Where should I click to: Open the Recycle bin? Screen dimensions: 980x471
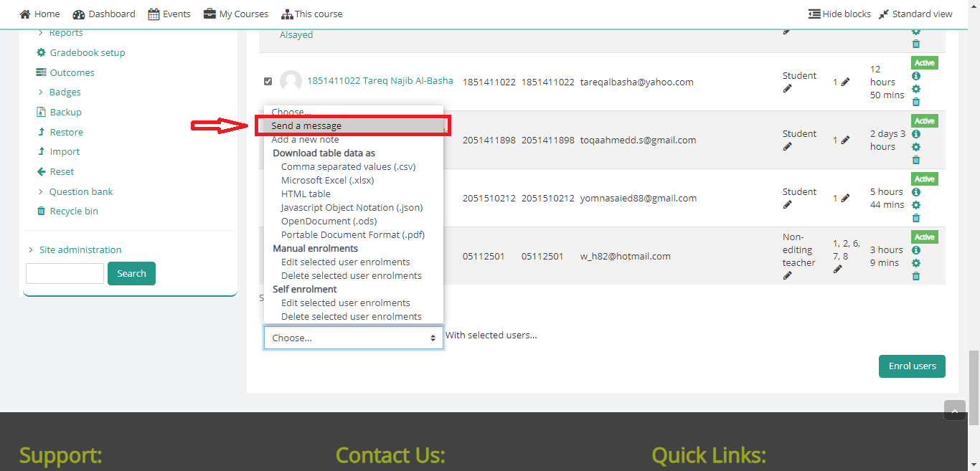pos(67,211)
